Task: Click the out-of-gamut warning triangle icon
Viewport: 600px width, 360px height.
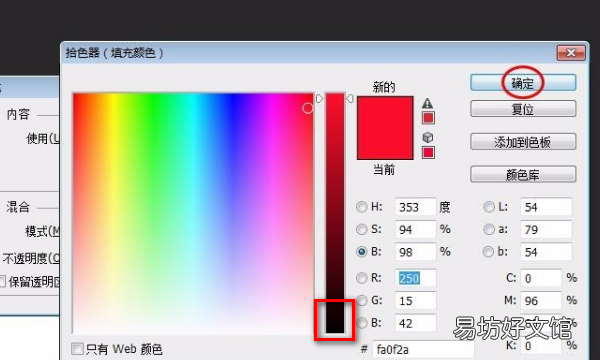Action: pos(427,103)
